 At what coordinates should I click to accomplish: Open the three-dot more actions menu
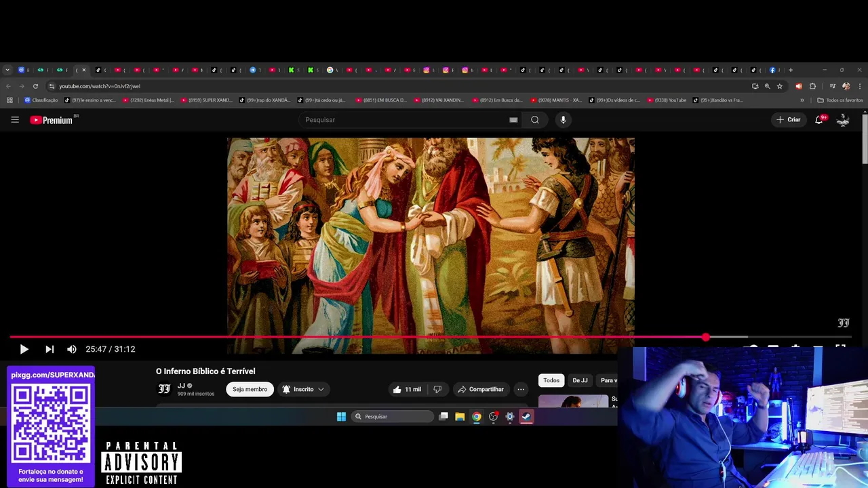pyautogui.click(x=521, y=389)
